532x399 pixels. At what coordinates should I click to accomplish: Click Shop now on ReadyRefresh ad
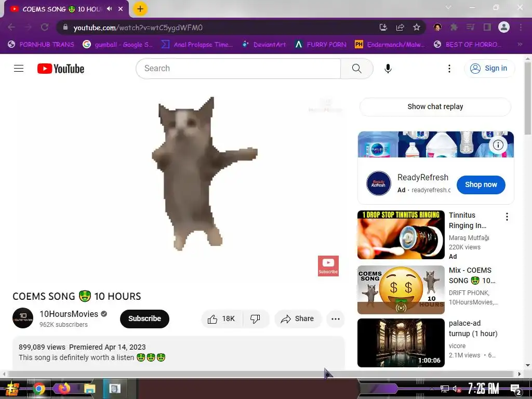pyautogui.click(x=481, y=184)
